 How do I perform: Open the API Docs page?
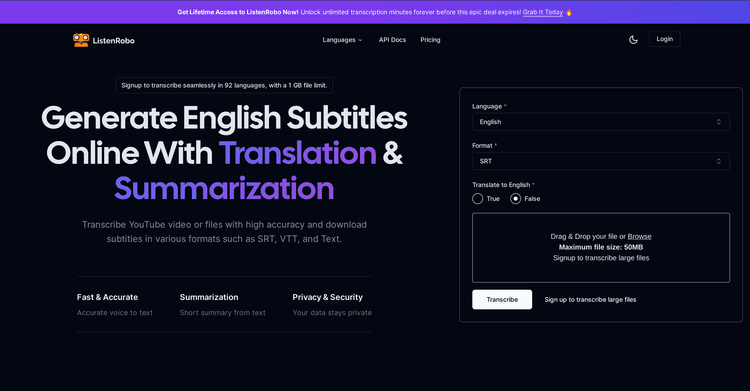[x=392, y=40]
